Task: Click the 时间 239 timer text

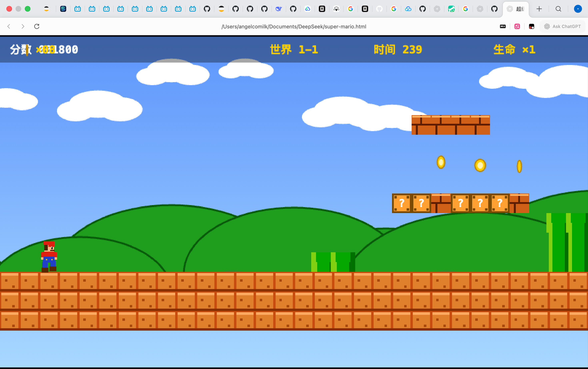Action: [398, 50]
